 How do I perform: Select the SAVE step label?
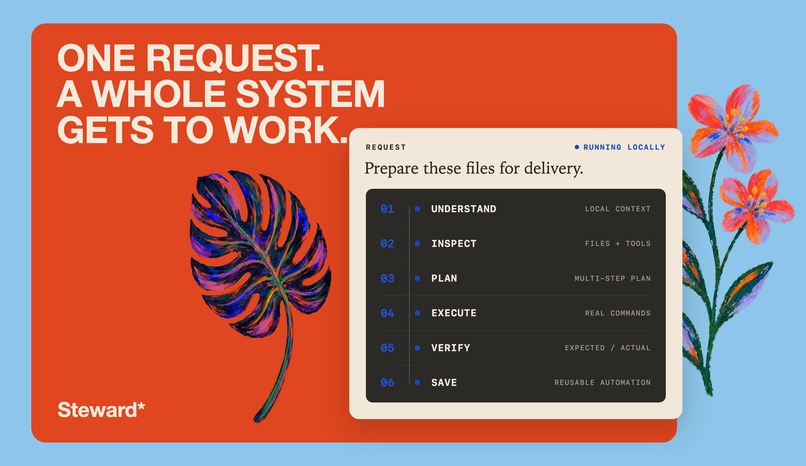tap(444, 383)
